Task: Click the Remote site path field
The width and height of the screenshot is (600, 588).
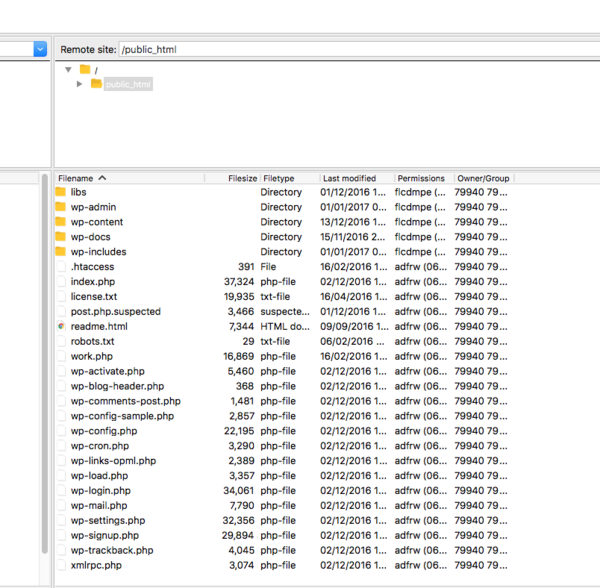Action: pos(355,49)
